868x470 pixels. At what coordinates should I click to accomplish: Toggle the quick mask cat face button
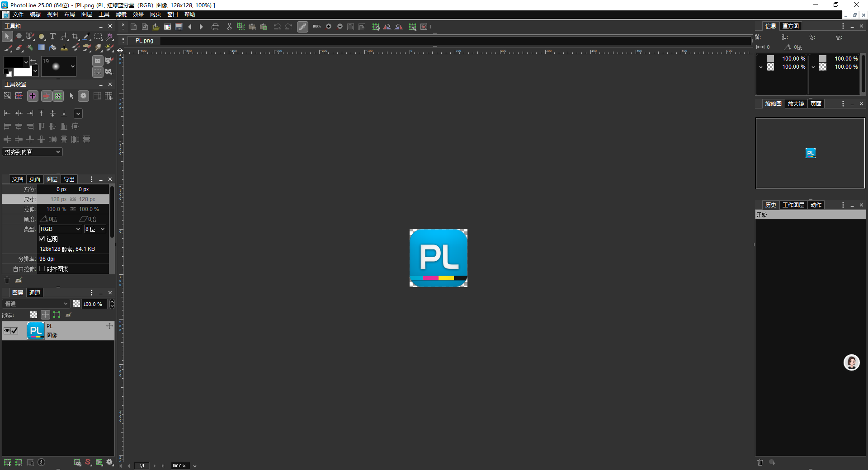tap(98, 61)
